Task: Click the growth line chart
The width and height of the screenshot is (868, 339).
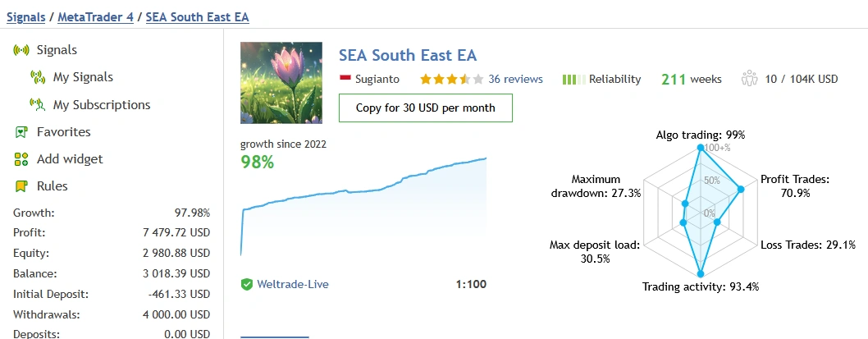Action: 363,205
